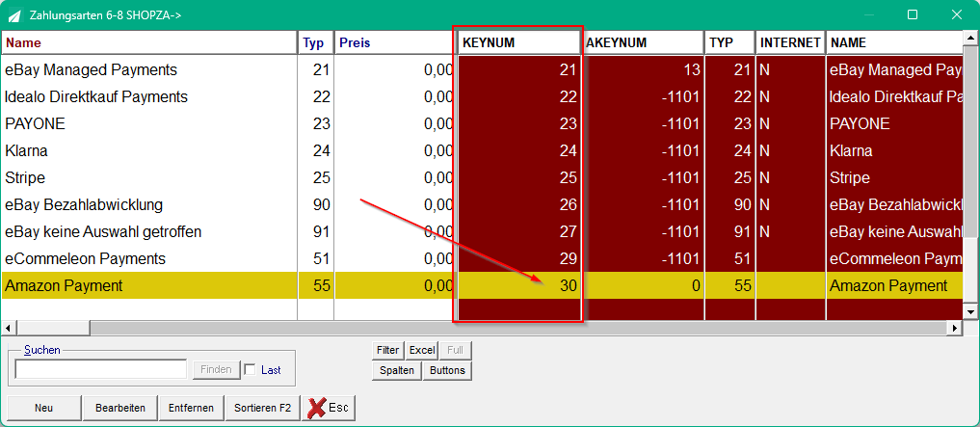The height and width of the screenshot is (427, 980).
Task: Click the Esc button with red X
Action: point(329,408)
